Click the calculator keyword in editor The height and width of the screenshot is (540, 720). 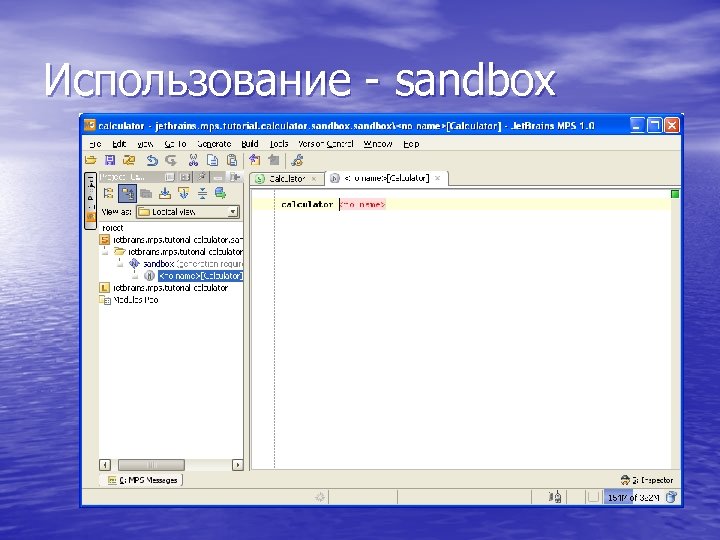pos(307,204)
